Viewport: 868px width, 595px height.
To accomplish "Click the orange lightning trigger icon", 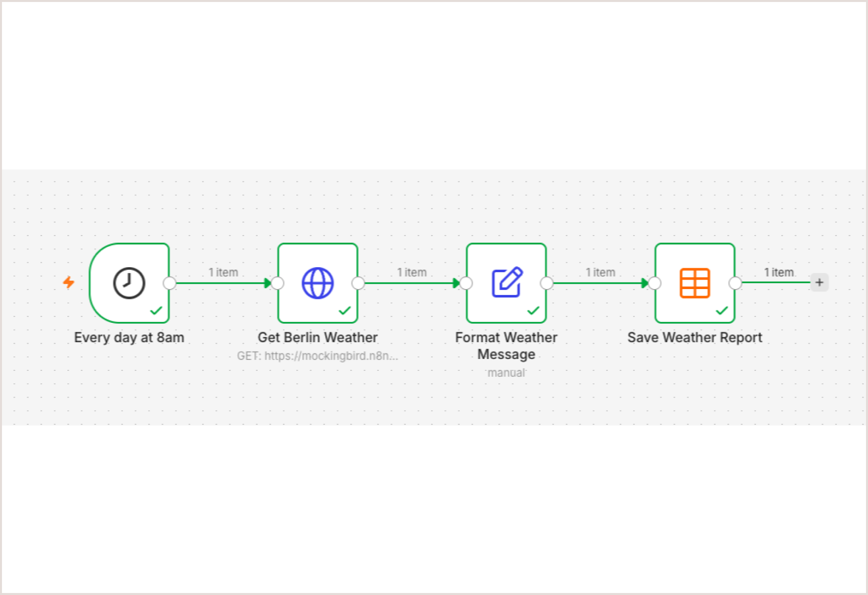I will coord(68,283).
